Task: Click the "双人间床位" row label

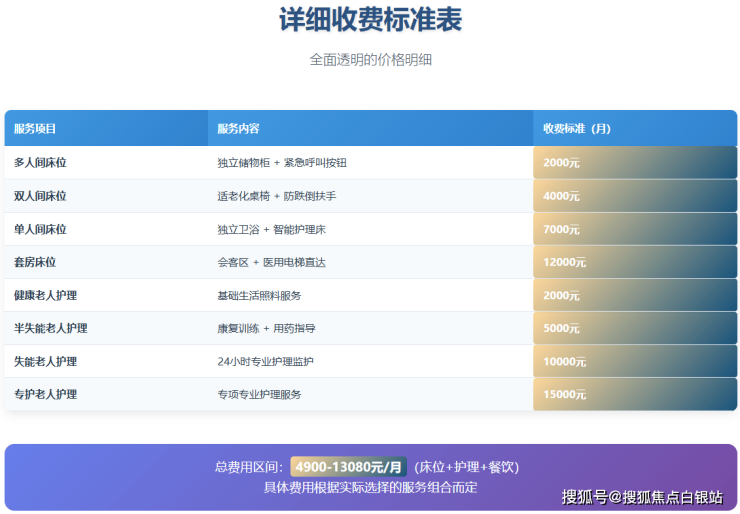Action: [40, 196]
